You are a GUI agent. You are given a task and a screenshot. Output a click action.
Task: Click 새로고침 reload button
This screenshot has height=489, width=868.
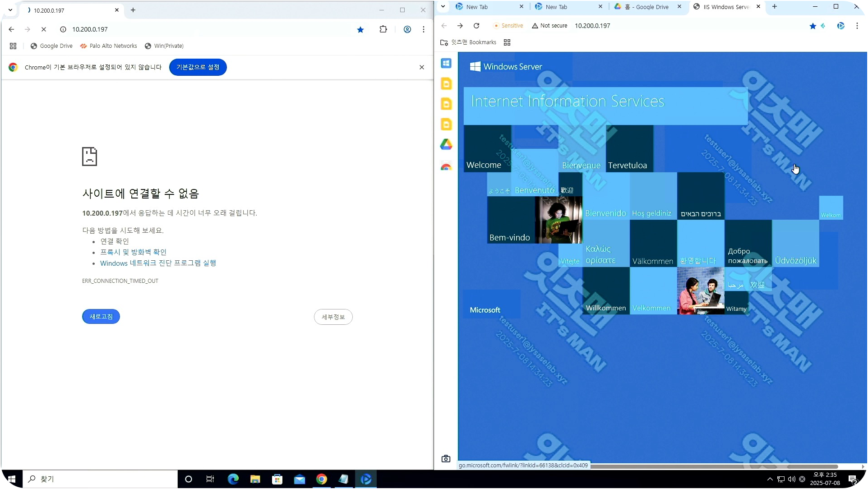[x=101, y=317]
